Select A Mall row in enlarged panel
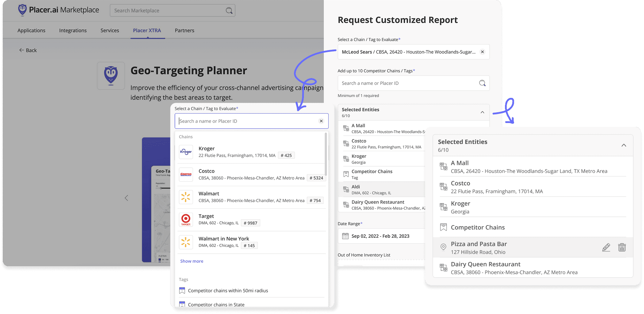The width and height of the screenshot is (644, 314). click(533, 167)
